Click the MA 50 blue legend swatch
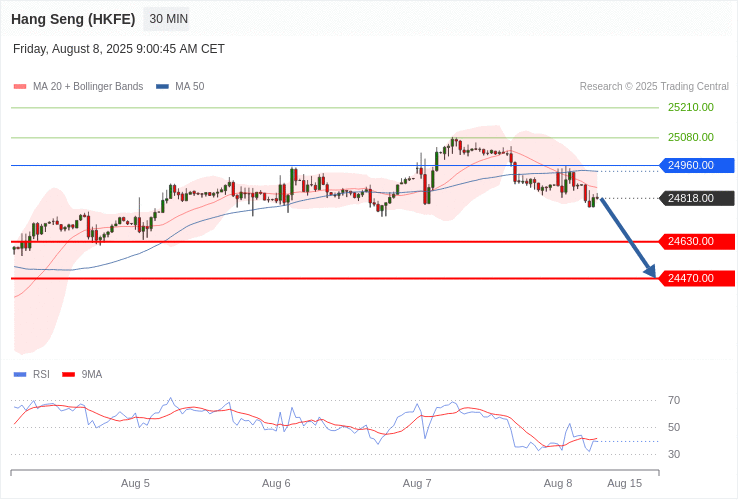This screenshot has width=738, height=500. point(162,87)
